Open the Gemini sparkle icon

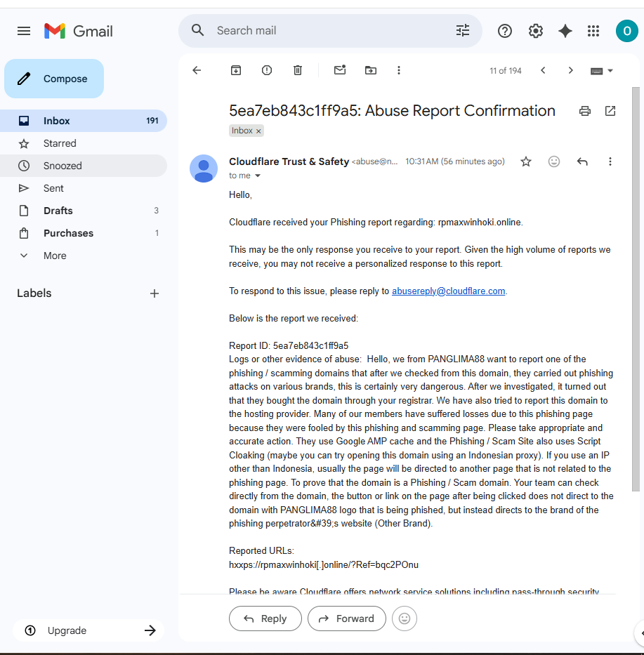[x=565, y=31]
